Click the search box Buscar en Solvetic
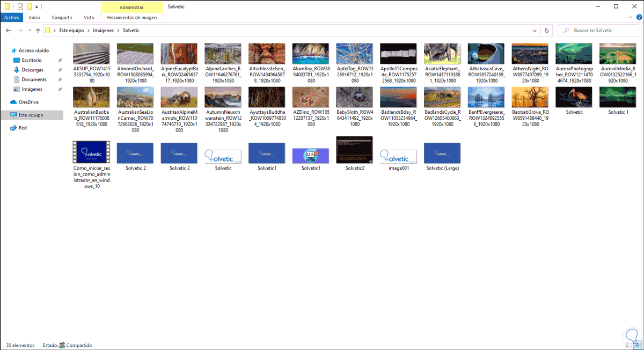The width and height of the screenshot is (644, 350). pos(598,31)
